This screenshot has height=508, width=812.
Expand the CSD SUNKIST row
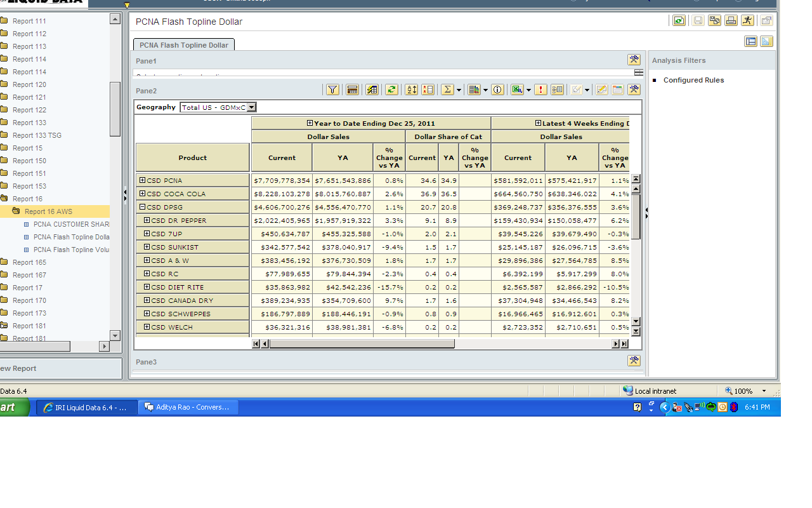147,247
